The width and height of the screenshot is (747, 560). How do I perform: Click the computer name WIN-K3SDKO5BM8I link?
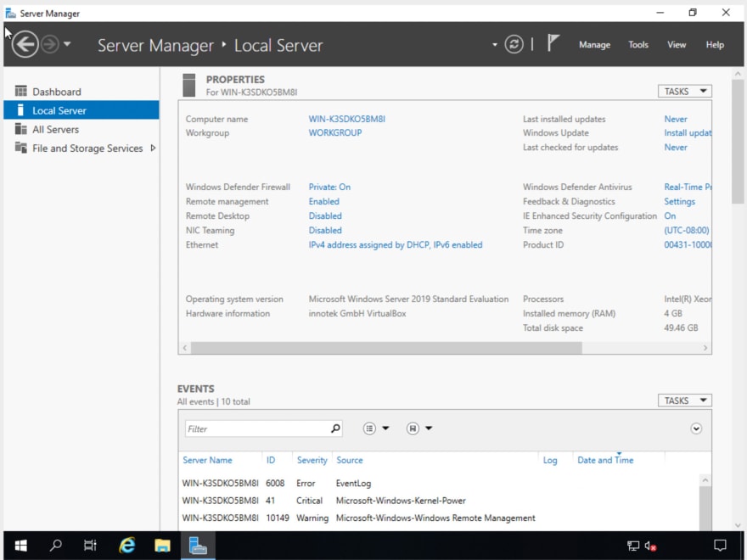point(346,119)
